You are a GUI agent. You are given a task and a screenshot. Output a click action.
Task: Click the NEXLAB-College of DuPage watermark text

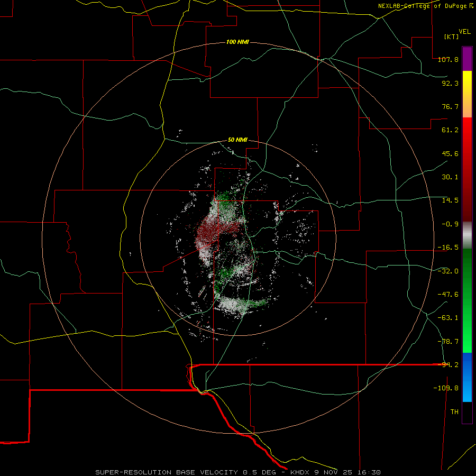click(x=425, y=6)
